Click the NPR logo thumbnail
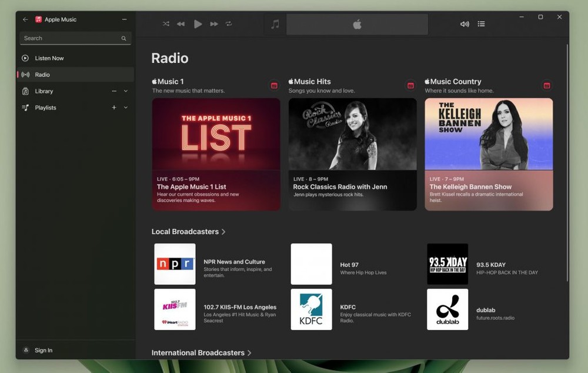 175,264
